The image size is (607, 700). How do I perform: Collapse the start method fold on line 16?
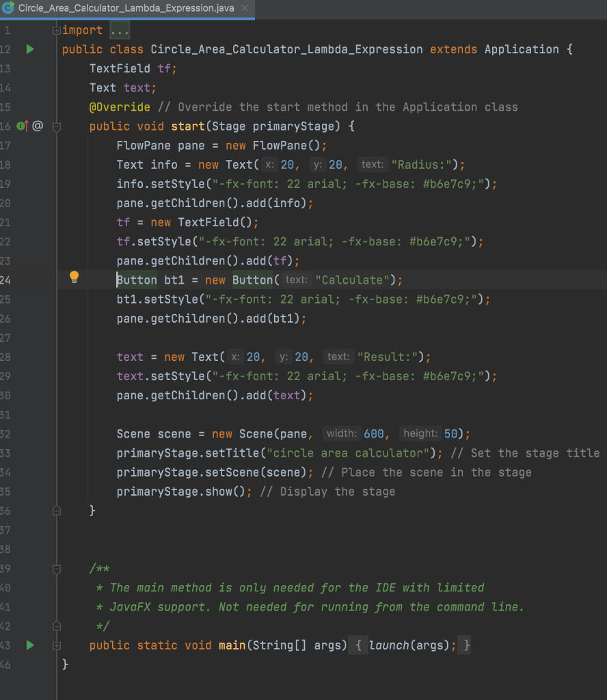click(x=57, y=126)
